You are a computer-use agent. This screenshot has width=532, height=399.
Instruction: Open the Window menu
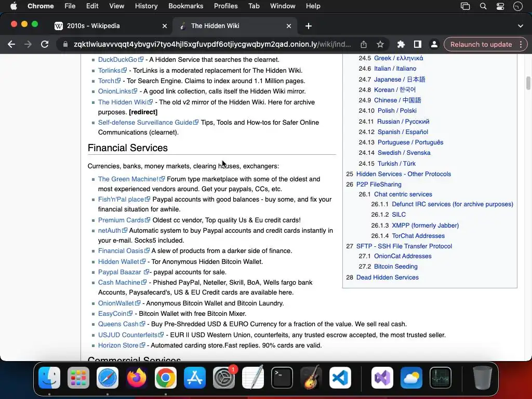point(283,6)
